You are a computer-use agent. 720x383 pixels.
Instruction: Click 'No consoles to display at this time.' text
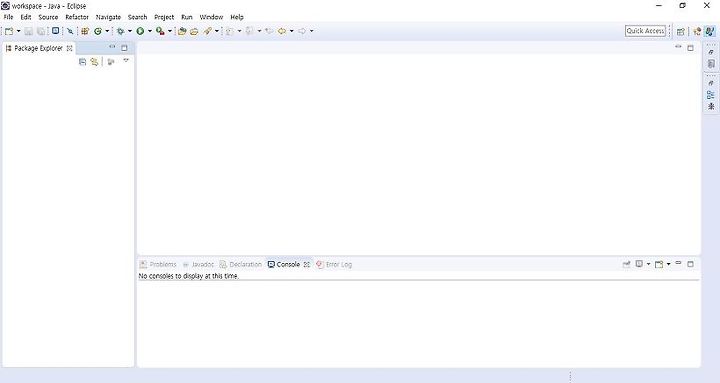point(189,276)
